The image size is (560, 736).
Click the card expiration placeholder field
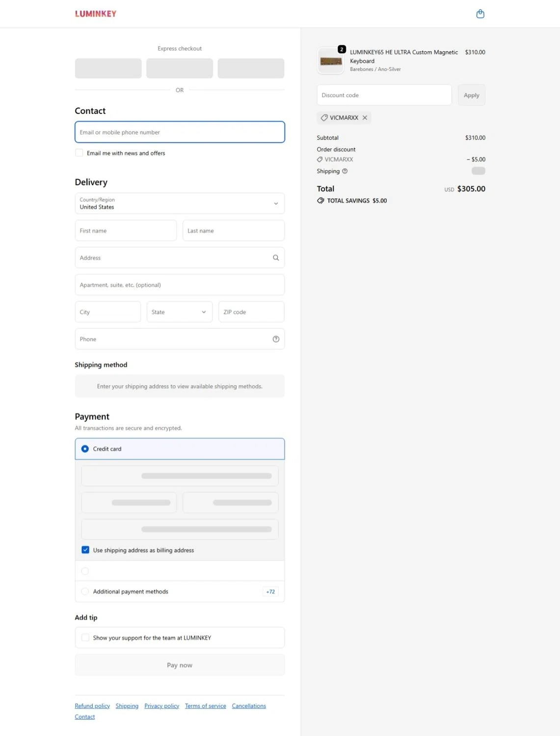click(129, 503)
